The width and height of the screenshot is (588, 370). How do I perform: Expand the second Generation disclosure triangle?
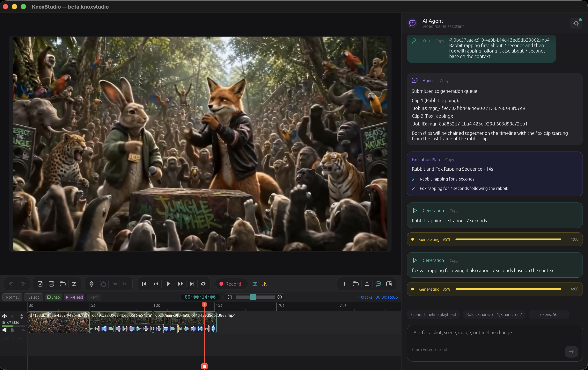(415, 260)
